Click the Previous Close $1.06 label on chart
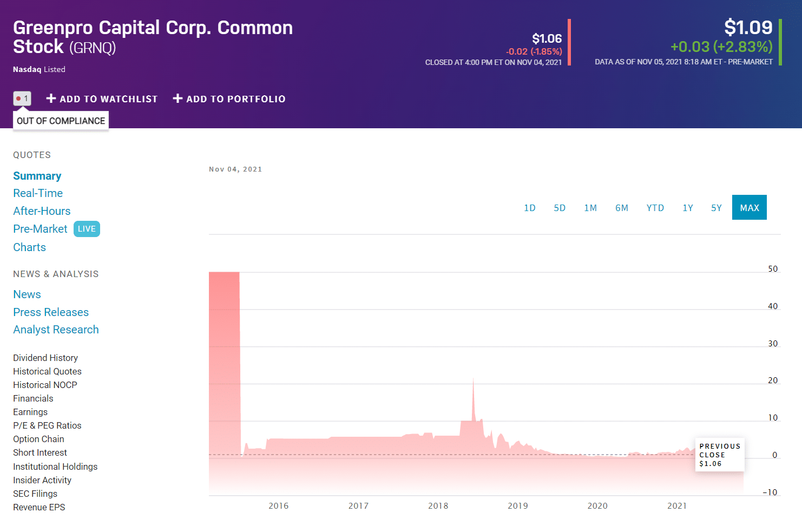Viewport: 802px width, 532px height. pyautogui.click(x=720, y=455)
